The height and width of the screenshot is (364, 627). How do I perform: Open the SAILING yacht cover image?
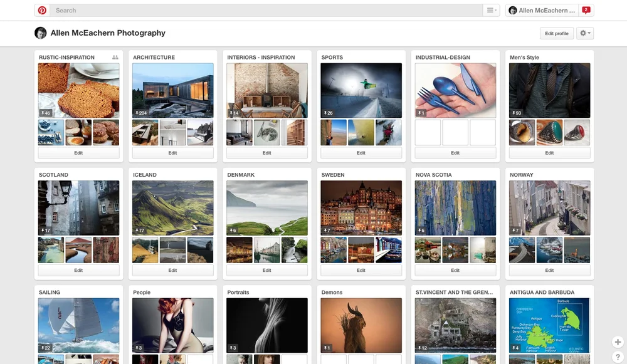(x=78, y=325)
